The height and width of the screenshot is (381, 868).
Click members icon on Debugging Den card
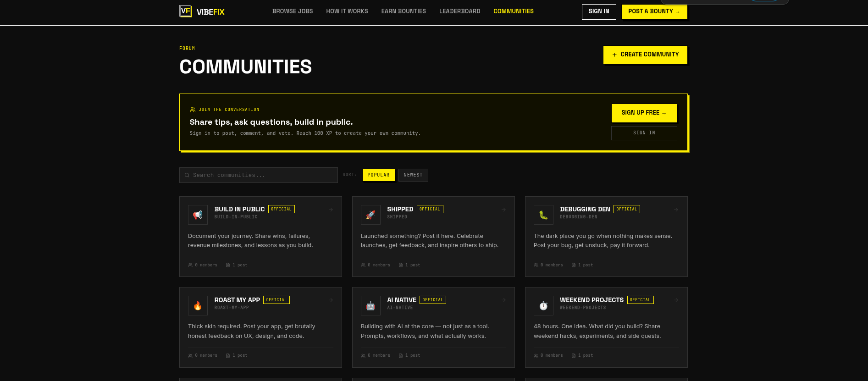pyautogui.click(x=536, y=265)
